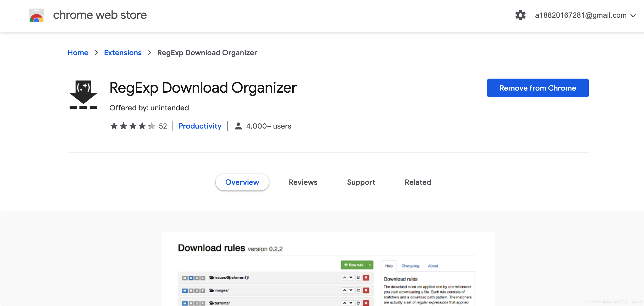Open Changelog tab in screenshot
644x306 pixels.
(410, 266)
